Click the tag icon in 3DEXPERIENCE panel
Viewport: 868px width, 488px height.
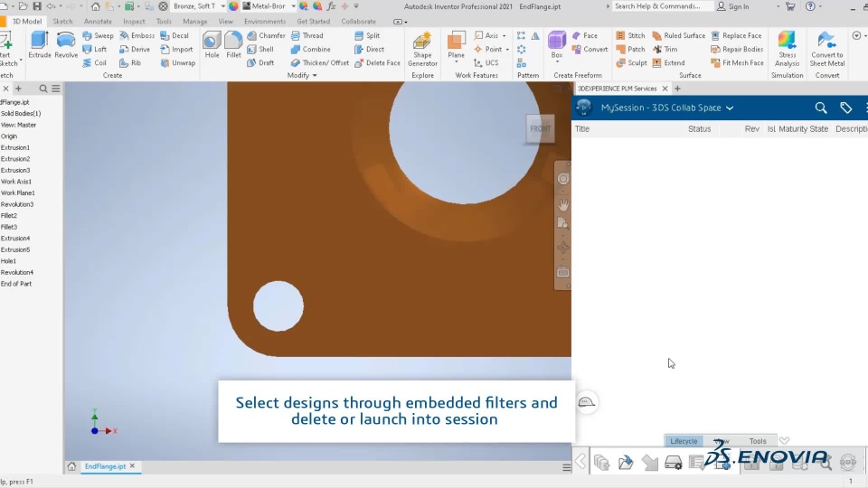(846, 108)
